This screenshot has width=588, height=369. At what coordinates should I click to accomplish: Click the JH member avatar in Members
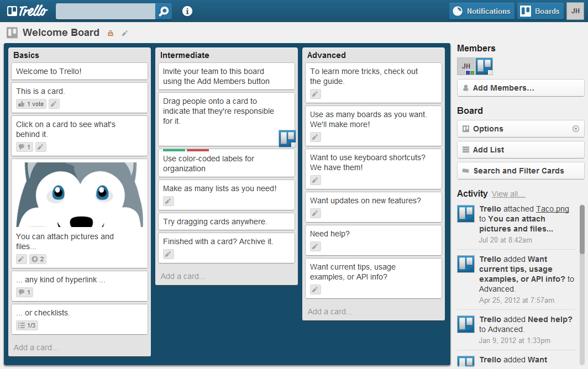point(466,66)
